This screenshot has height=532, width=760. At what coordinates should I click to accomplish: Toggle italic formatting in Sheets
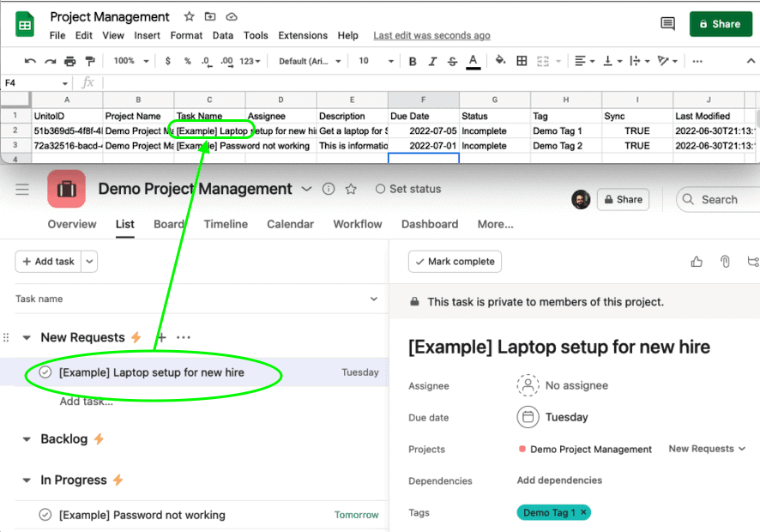tap(432, 61)
